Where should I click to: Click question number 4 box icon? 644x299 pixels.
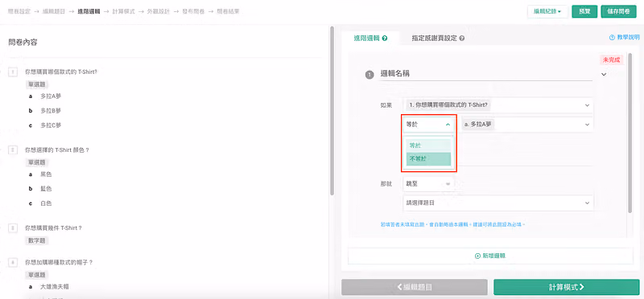(13, 262)
